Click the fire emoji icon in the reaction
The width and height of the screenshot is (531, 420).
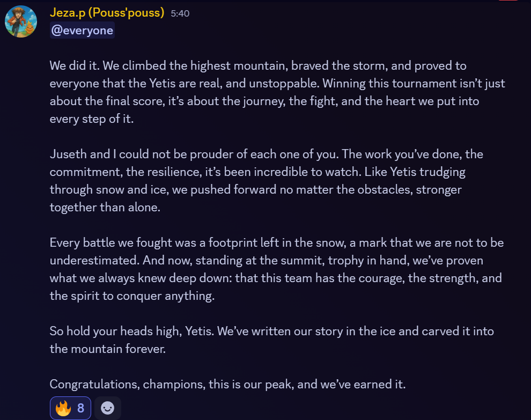(63, 408)
